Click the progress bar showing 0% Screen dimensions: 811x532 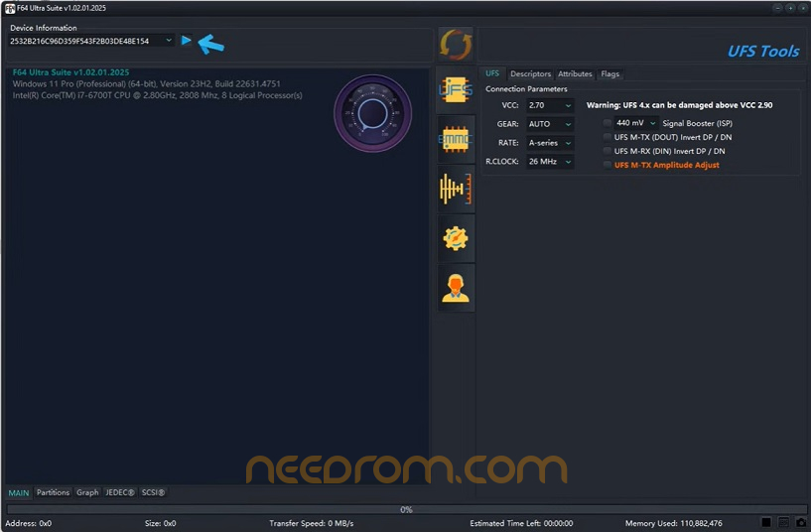(x=405, y=509)
